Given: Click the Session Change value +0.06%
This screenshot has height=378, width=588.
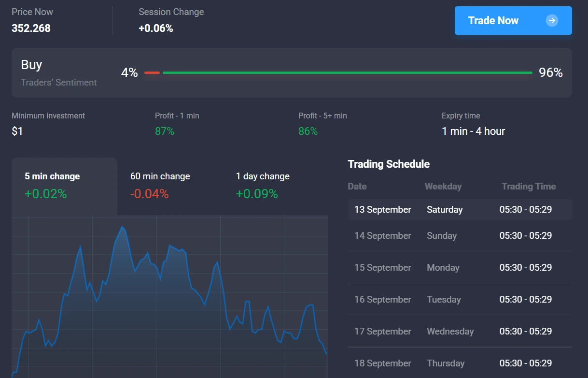Looking at the screenshot, I should pos(155,28).
